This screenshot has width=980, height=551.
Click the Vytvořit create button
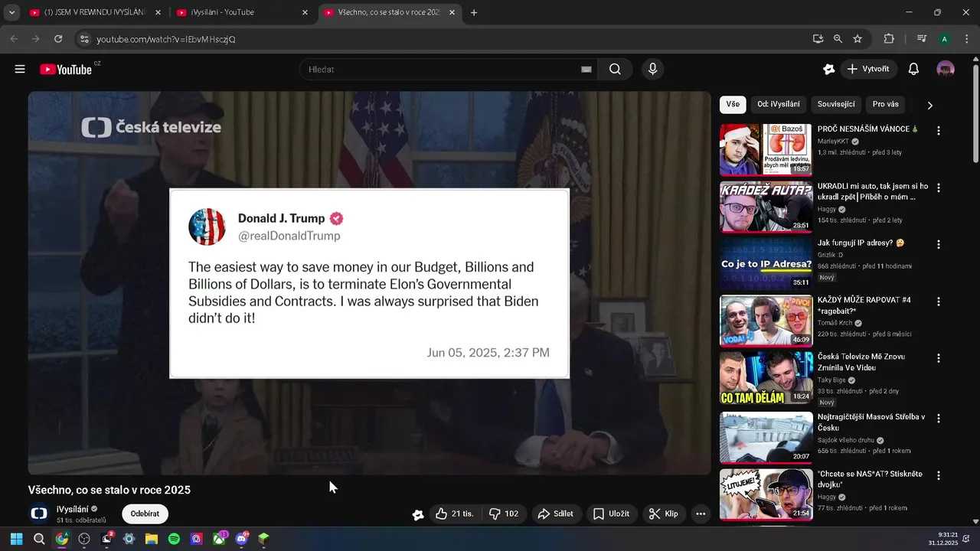[869, 69]
